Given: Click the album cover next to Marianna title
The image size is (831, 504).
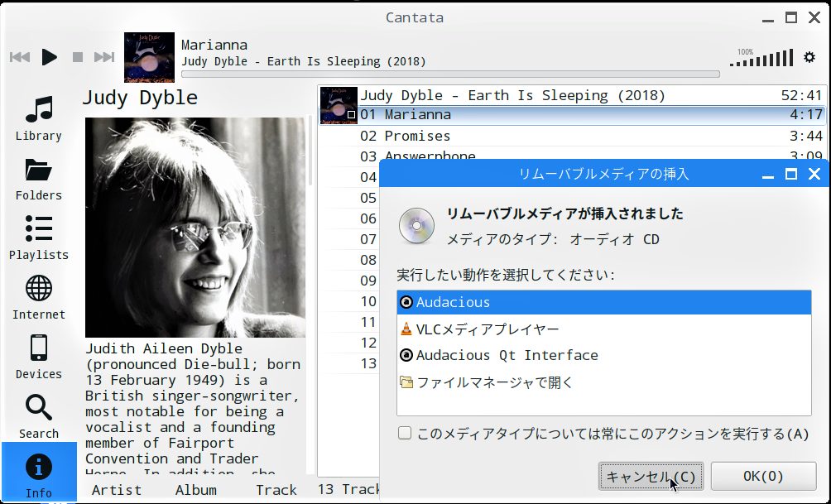Looking at the screenshot, I should 149,57.
